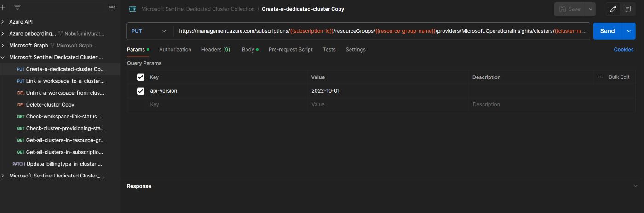Expand the Response panel chevron

[636, 186]
